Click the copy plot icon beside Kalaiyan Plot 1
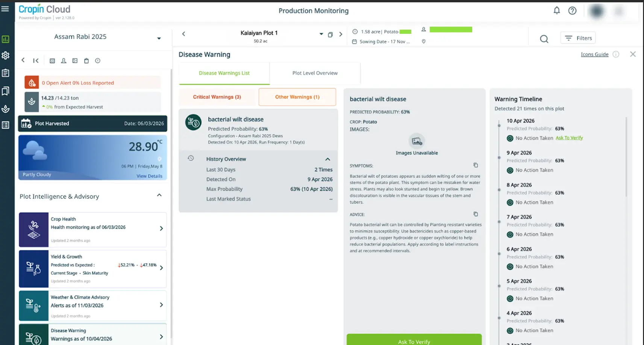The image size is (644, 345). (x=330, y=35)
